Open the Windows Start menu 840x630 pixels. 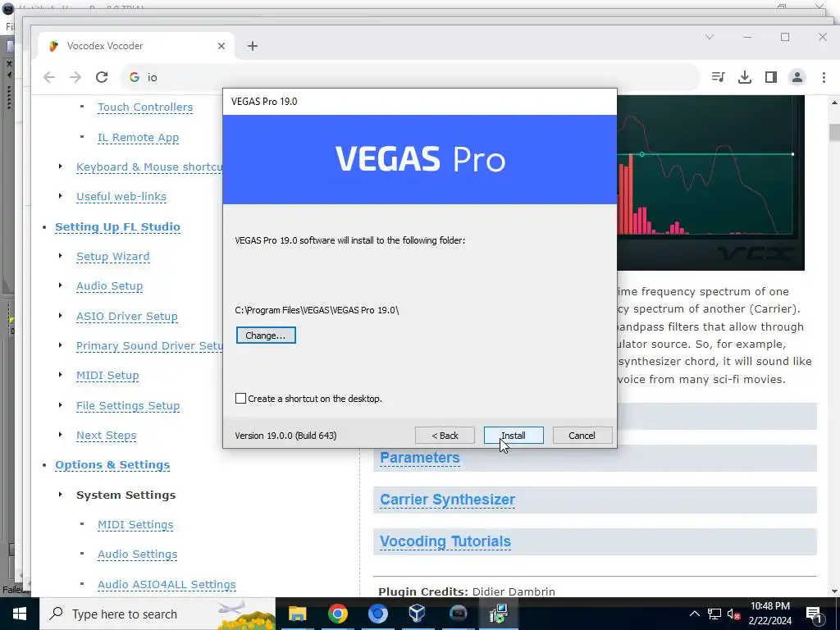point(20,614)
